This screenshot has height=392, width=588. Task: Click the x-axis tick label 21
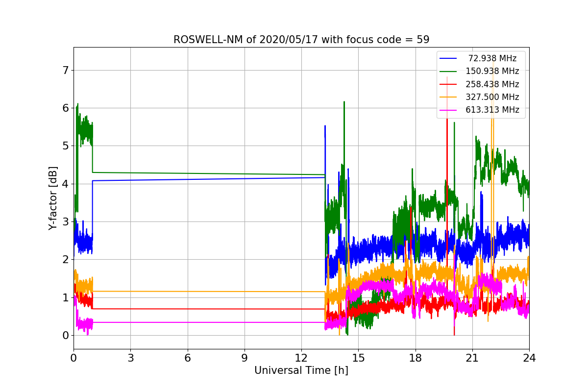[x=472, y=358]
